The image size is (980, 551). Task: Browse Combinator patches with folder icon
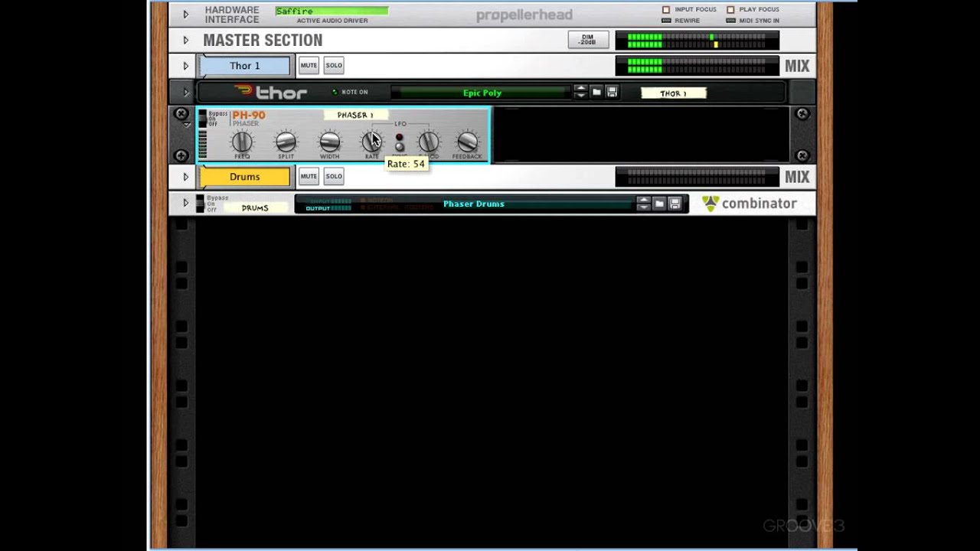coord(659,204)
